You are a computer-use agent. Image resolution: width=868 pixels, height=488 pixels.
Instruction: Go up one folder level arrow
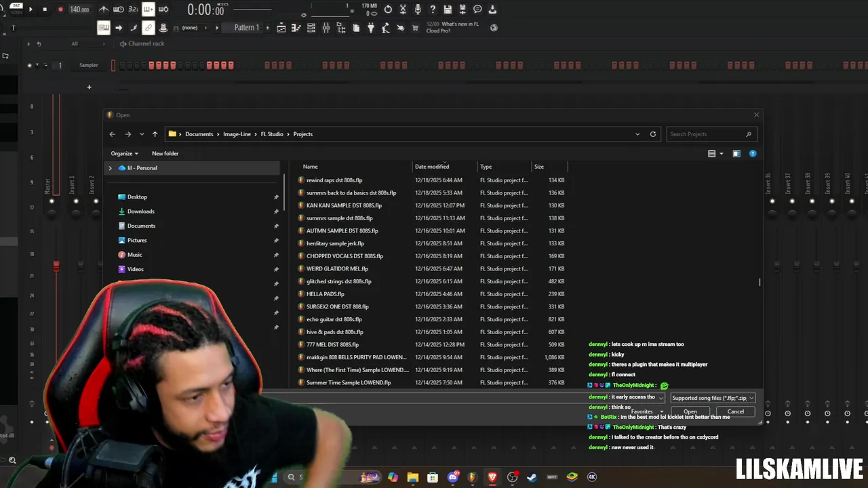[155, 134]
